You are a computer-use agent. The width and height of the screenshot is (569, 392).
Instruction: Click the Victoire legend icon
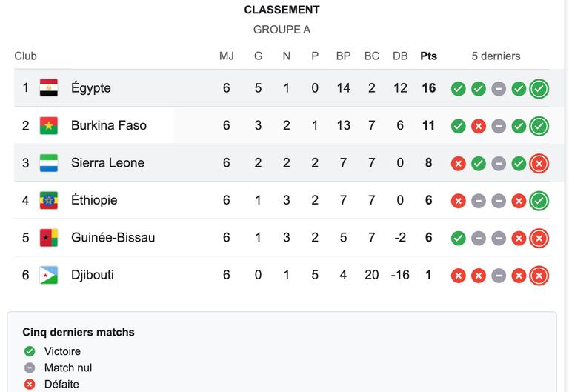click(30, 351)
